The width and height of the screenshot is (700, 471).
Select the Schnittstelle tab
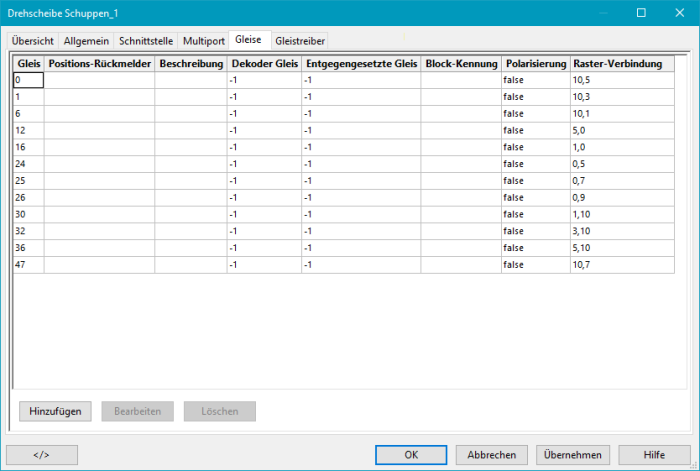tap(146, 41)
